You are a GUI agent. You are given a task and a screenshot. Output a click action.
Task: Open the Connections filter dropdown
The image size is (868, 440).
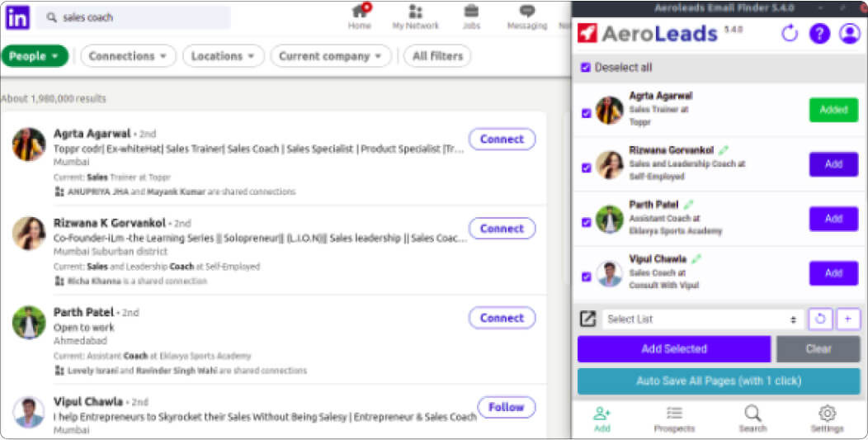pyautogui.click(x=128, y=56)
